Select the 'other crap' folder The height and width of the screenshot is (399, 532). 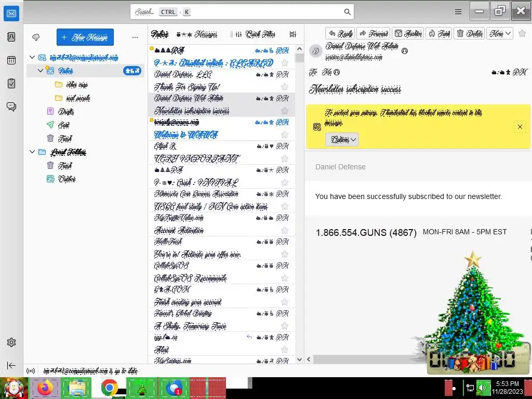77,85
